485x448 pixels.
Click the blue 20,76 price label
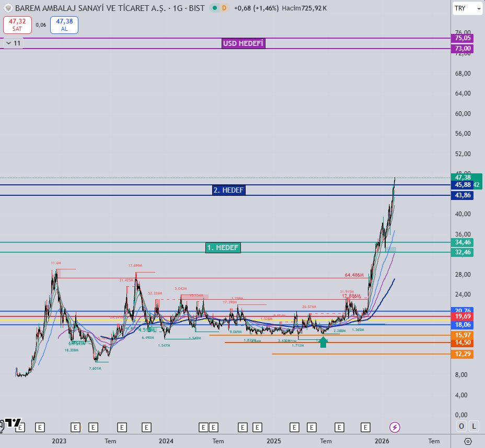click(463, 310)
